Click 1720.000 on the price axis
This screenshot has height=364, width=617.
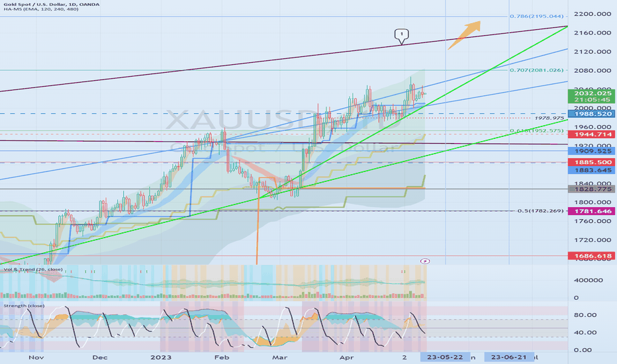click(593, 240)
